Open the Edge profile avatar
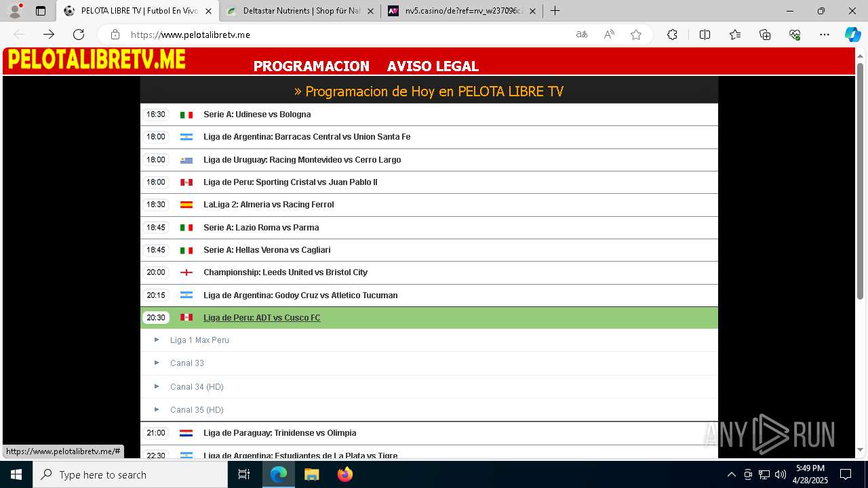Image resolution: width=868 pixels, height=488 pixels. pos(15,11)
